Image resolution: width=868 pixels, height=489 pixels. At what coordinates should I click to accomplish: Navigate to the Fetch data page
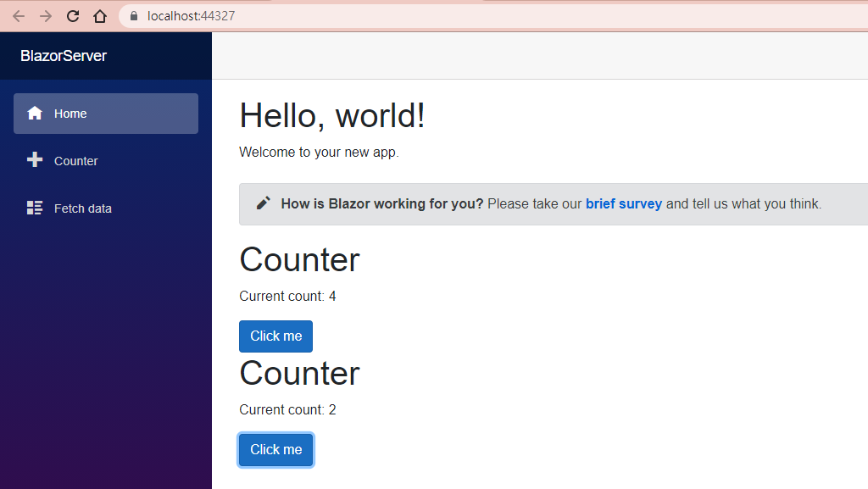106,208
